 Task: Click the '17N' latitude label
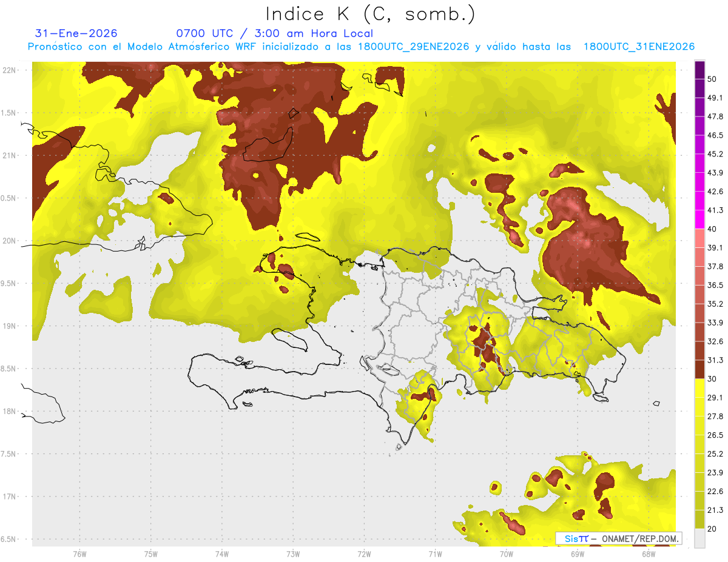point(8,497)
